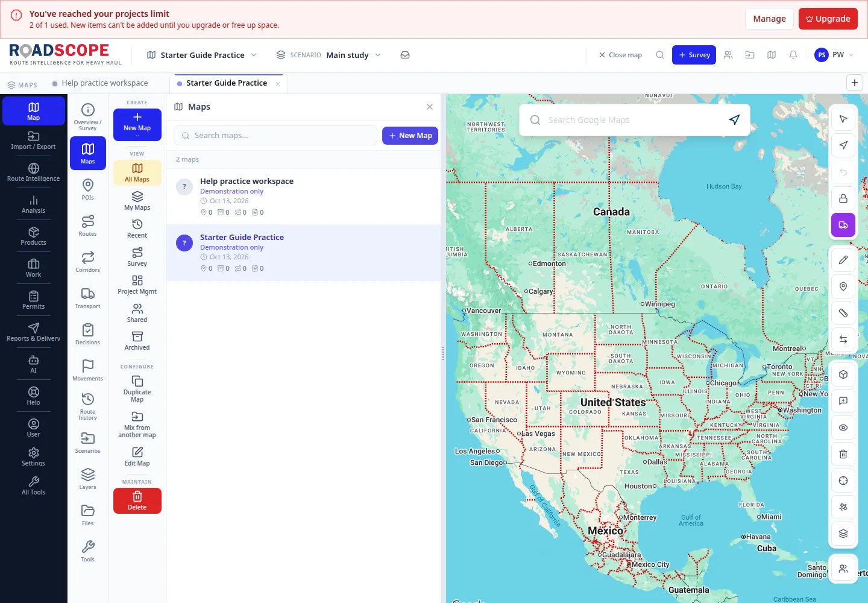Click the blue Survey button
868x603 pixels.
coord(694,55)
